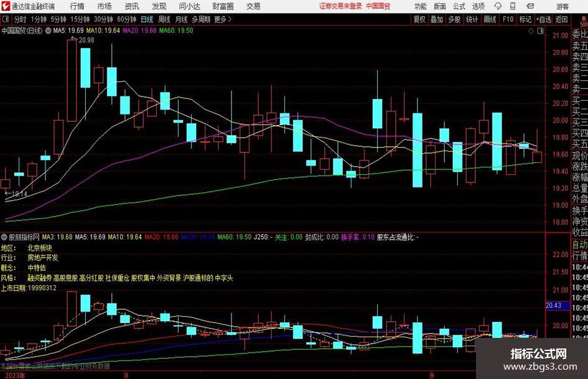Viewport: 588px width, 379px height.
Task: Add stock via +自选 button
Action: click(544, 19)
